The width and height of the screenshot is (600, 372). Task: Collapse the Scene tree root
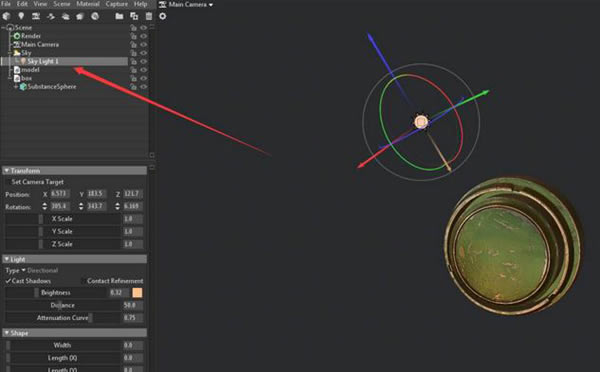pos(3,28)
